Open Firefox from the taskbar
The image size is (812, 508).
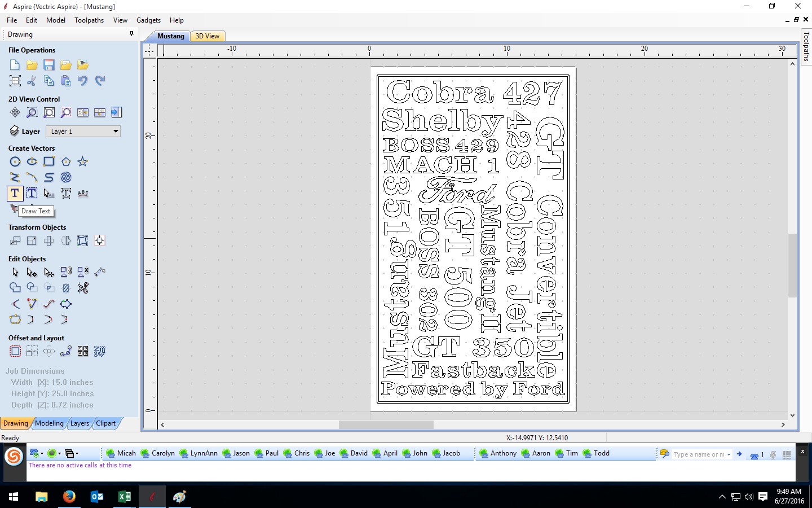[x=69, y=497]
